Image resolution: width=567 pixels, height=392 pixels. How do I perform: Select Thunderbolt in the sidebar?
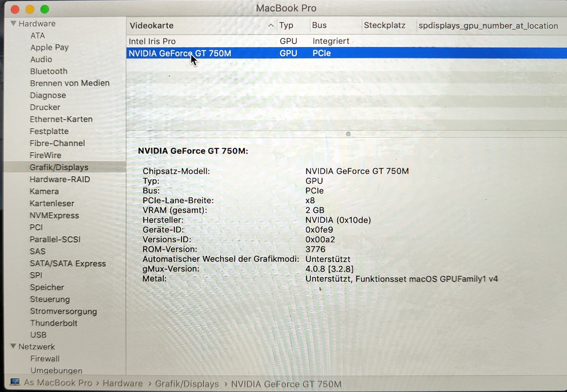54,323
